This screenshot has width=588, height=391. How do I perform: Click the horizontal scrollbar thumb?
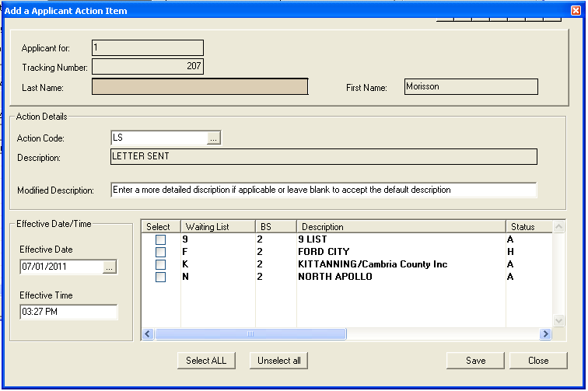tap(250, 334)
